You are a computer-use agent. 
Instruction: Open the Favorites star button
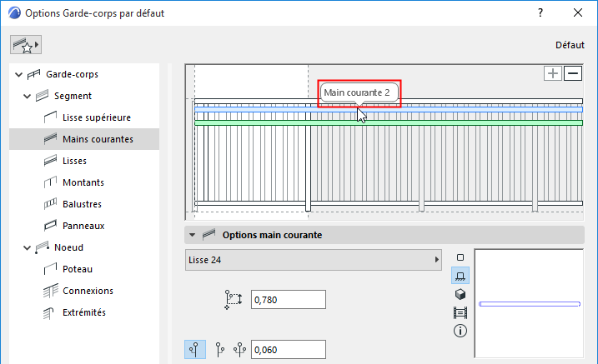pyautogui.click(x=26, y=45)
